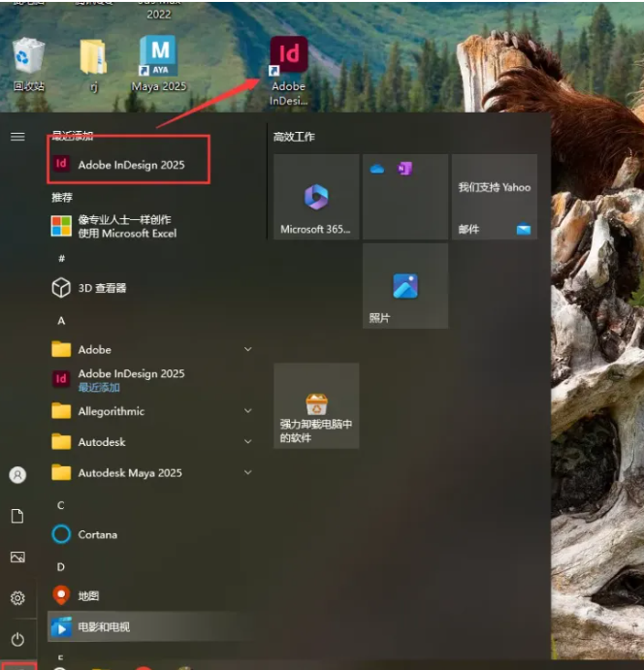Screen dimensions: 644x670
Task: Select the C letter group header
Action: pos(61,505)
